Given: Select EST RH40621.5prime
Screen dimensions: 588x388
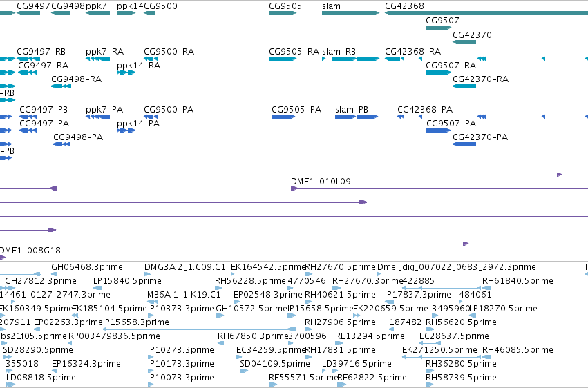Looking at the screenshot, I should [x=341, y=295].
